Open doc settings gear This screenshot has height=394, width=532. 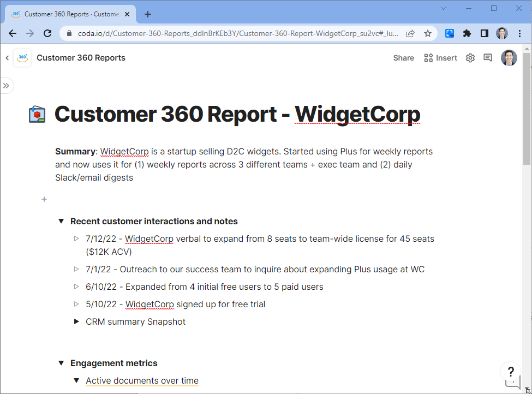[470, 58]
